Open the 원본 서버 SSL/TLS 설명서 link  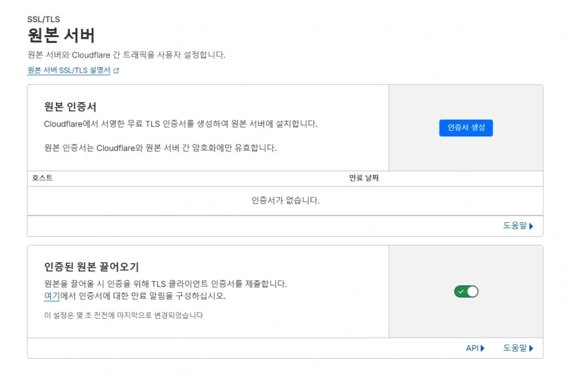(69, 70)
